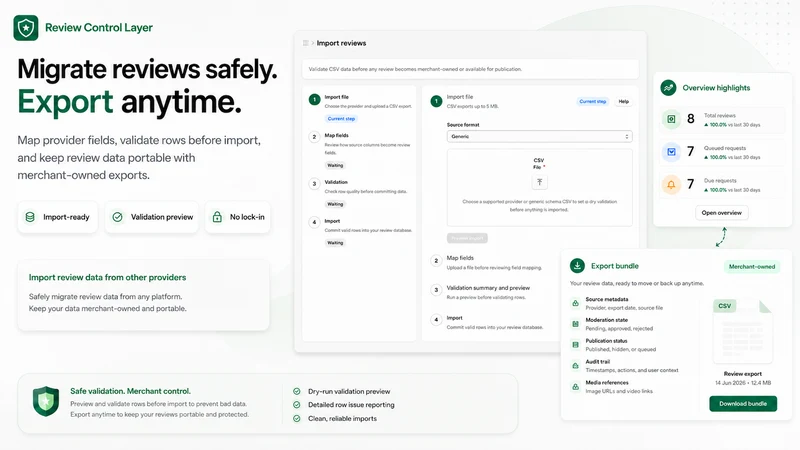Screen dimensions: 800x450
Task: Click the Due requests bell icon
Action: (671, 184)
